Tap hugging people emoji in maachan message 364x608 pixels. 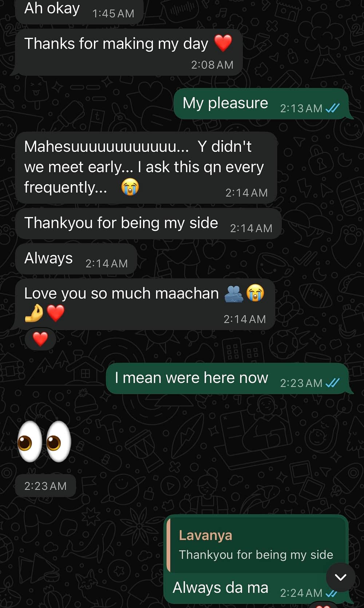pyautogui.click(x=234, y=293)
